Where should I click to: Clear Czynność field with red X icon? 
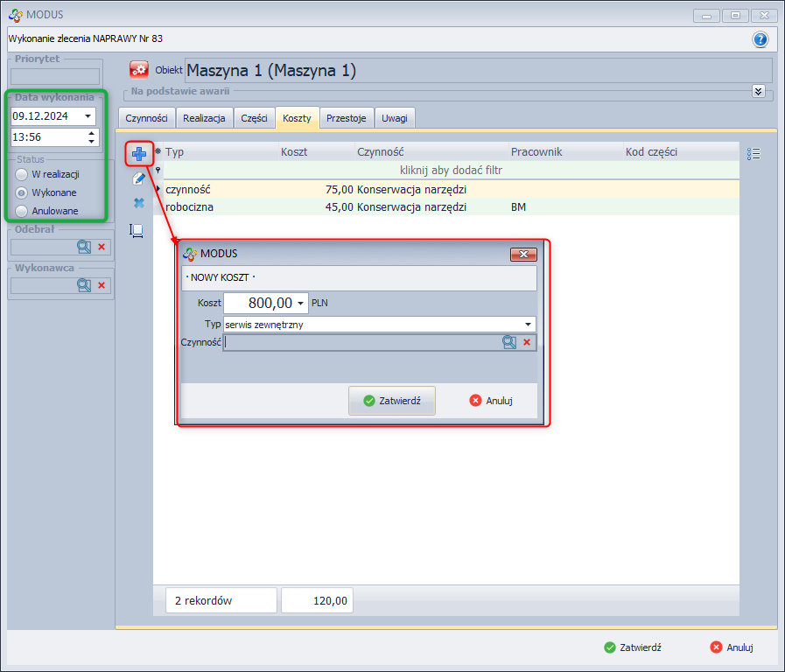pos(527,343)
